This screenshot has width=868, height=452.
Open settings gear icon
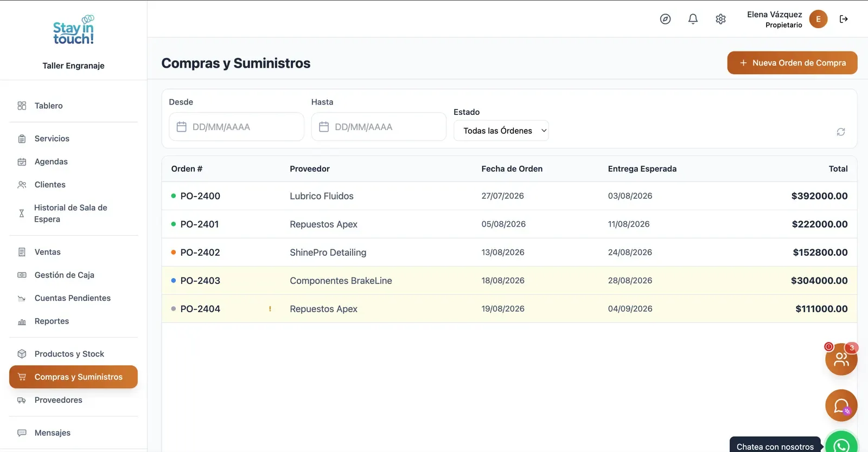720,19
